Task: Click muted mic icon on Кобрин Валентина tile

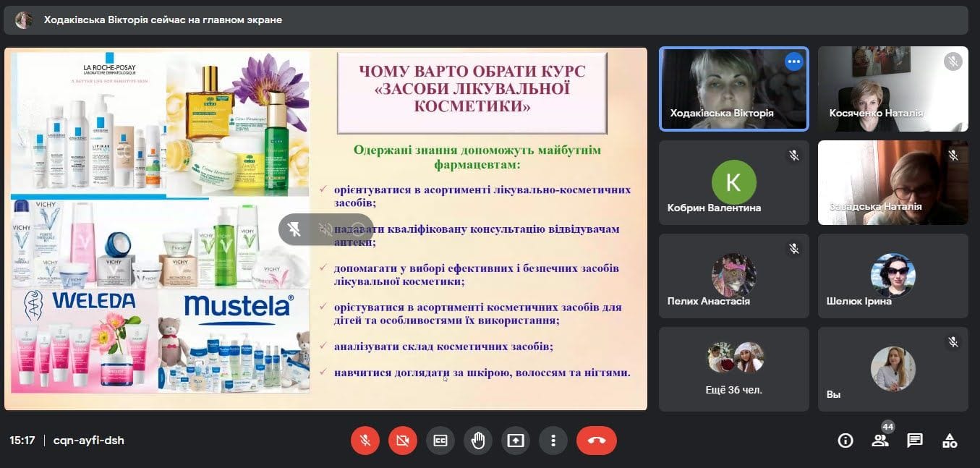Action: point(794,155)
